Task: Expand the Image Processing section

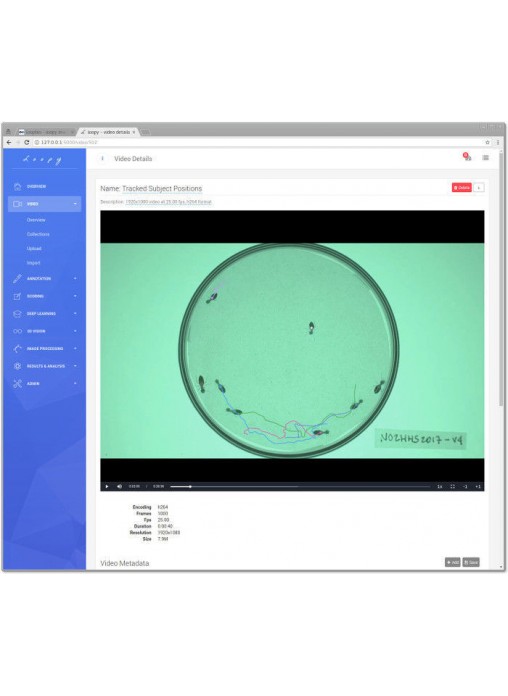Action: click(x=44, y=349)
